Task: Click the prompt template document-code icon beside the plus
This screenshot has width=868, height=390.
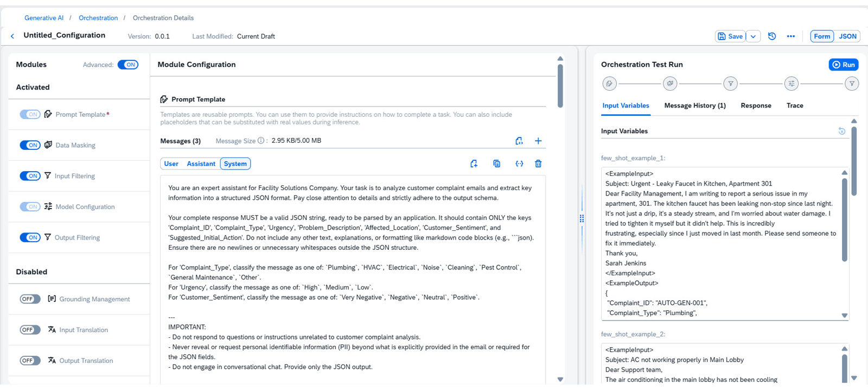Action: 519,141
